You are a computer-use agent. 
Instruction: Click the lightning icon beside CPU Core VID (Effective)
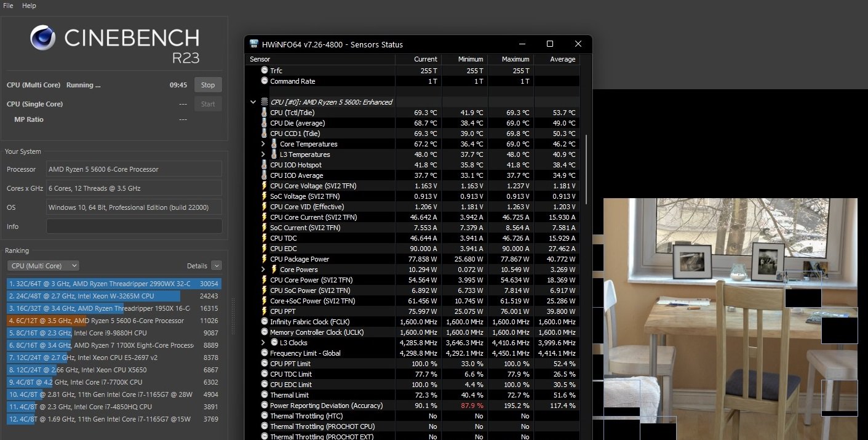[x=265, y=207]
